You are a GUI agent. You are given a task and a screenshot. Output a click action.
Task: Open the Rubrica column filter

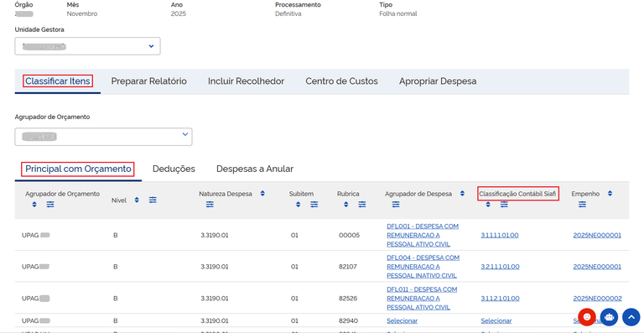click(x=362, y=204)
